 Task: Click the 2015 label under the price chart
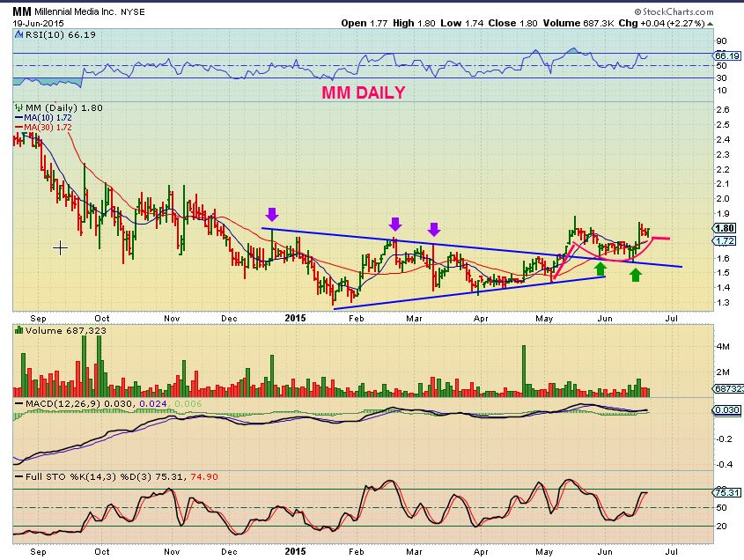point(295,318)
